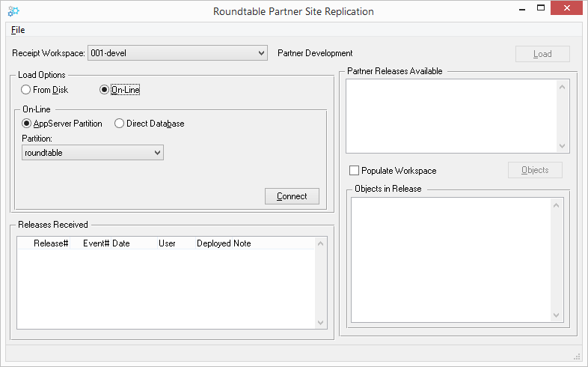This screenshot has width=588, height=367.
Task: Click up arrow in Releases Received scrollbar
Action: (320, 243)
